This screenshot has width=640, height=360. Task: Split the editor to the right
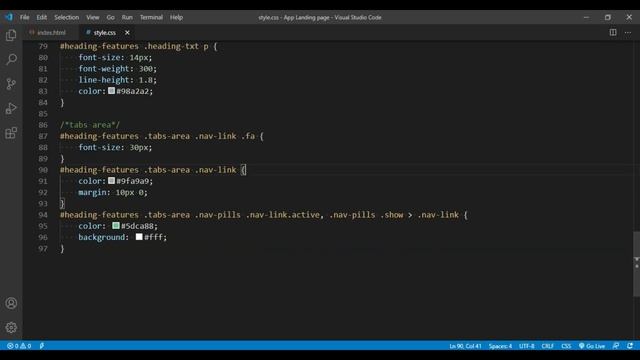613,32
